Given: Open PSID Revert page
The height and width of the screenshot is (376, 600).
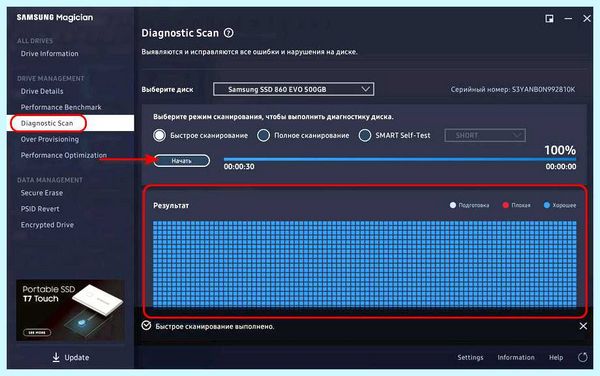Looking at the screenshot, I should (x=40, y=209).
